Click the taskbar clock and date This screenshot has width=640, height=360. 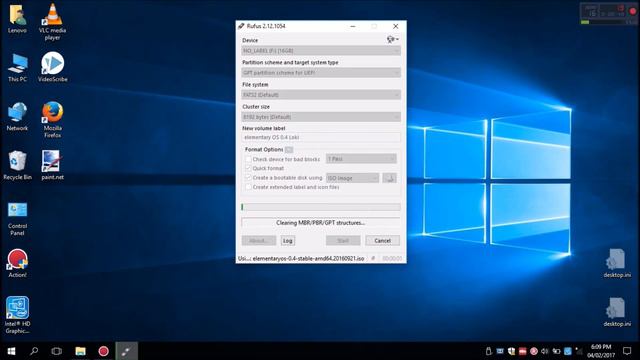pyautogui.click(x=601, y=351)
